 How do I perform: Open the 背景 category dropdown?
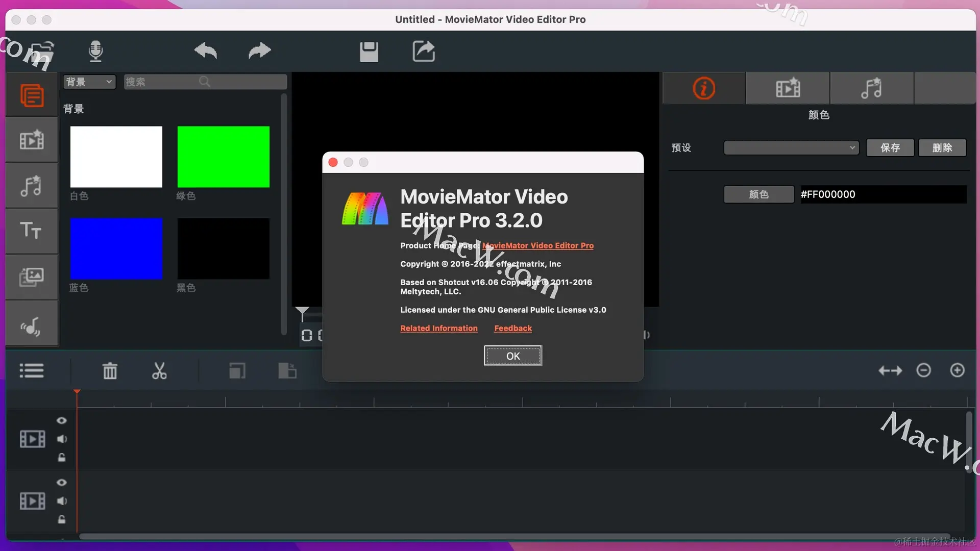(89, 82)
